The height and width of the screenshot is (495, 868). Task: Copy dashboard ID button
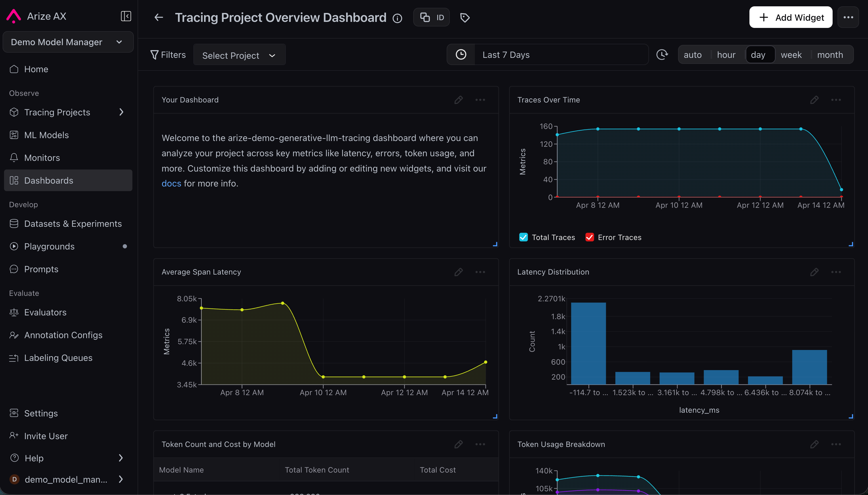[431, 17]
